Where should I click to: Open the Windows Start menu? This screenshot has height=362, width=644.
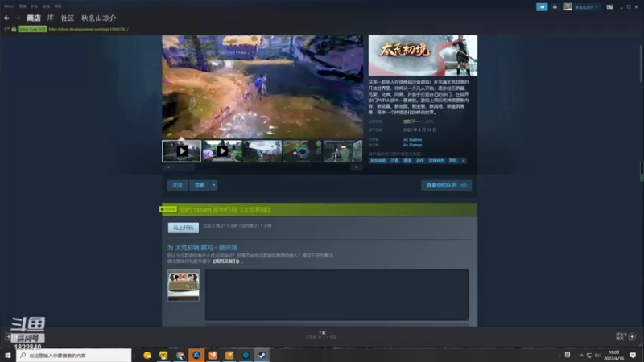coord(7,355)
